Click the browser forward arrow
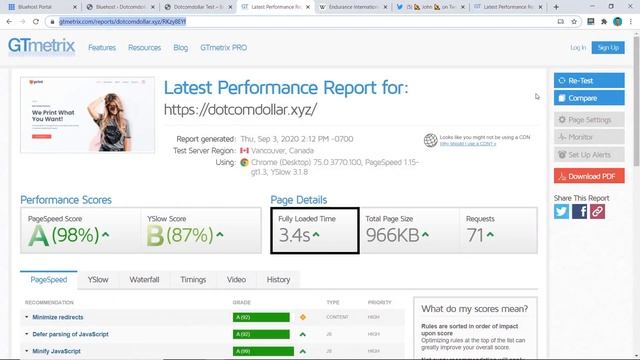Viewport: 640px width, 360px height. pyautogui.click(x=22, y=22)
